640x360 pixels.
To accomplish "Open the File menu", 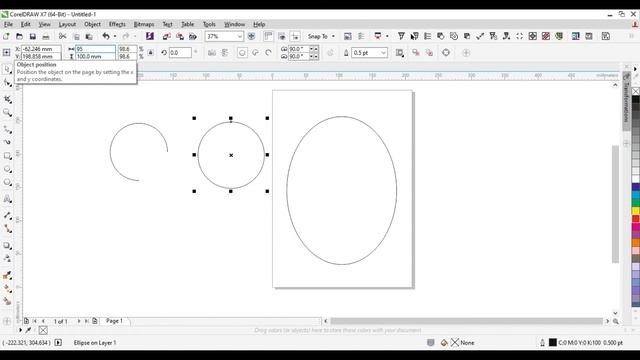I will click(8, 24).
